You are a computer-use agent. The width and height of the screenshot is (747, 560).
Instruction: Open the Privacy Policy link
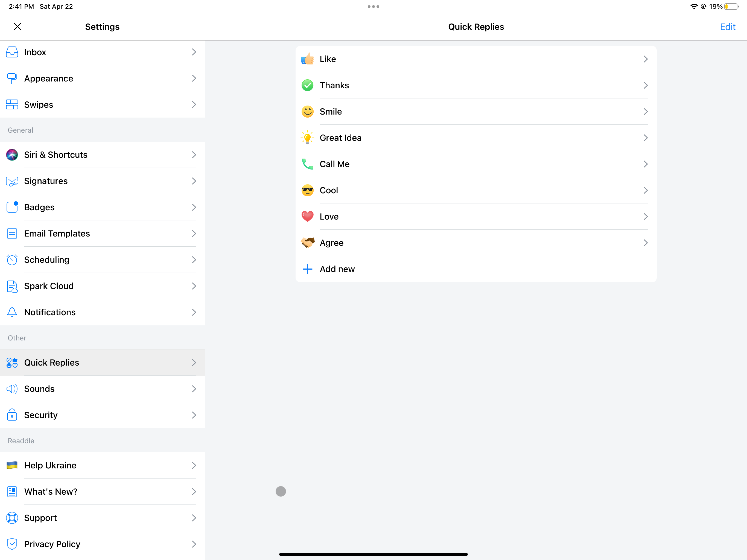[x=102, y=544]
